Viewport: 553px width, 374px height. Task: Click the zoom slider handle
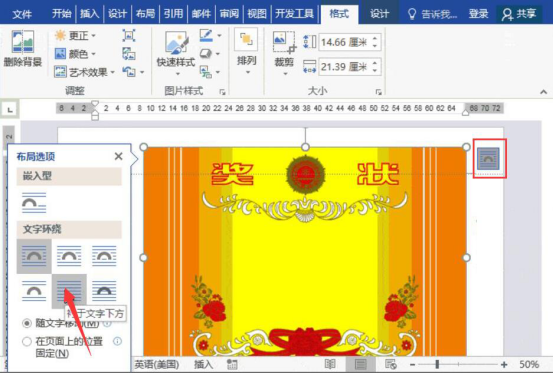pos(437,364)
